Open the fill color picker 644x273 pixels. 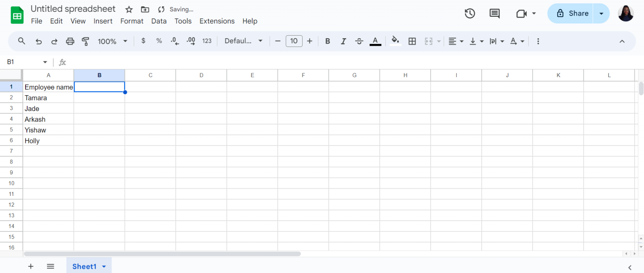pyautogui.click(x=395, y=41)
